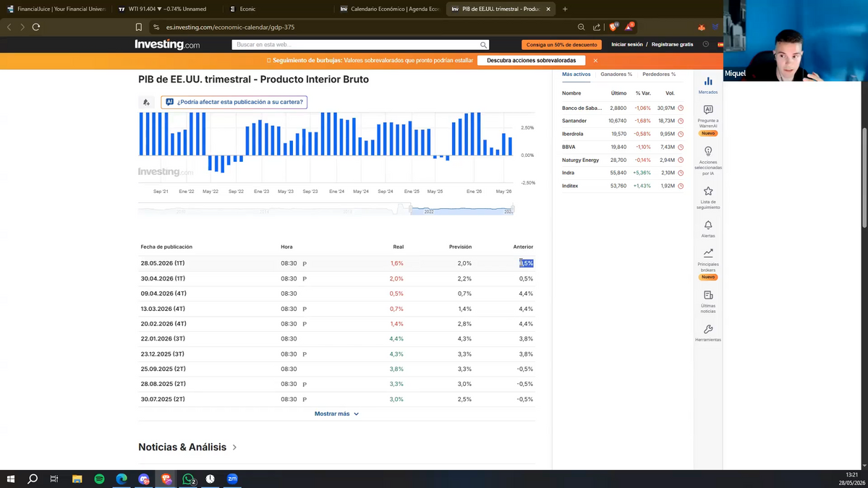Switch to the Ganadores % tab
The width and height of the screenshot is (868, 488).
coord(616,74)
